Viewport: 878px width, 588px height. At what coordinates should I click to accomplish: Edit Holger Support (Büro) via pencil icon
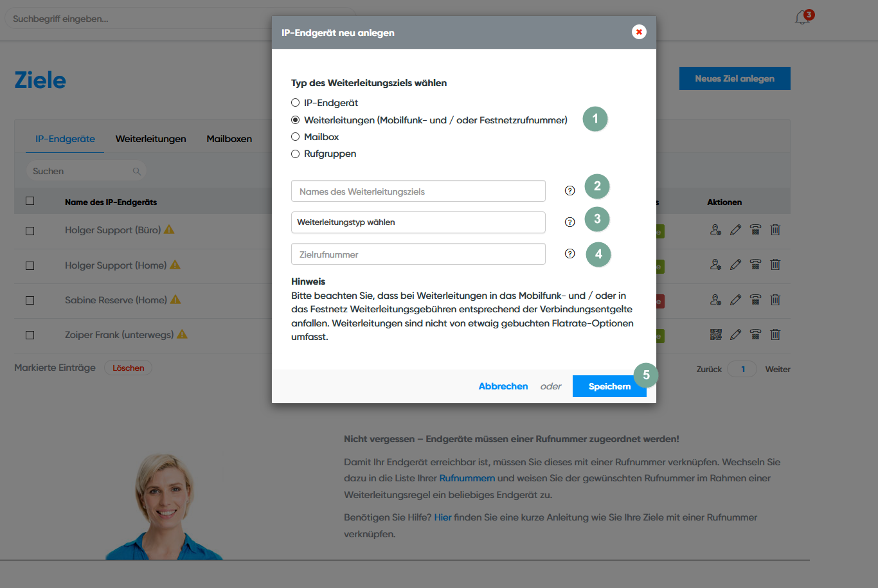click(x=736, y=230)
